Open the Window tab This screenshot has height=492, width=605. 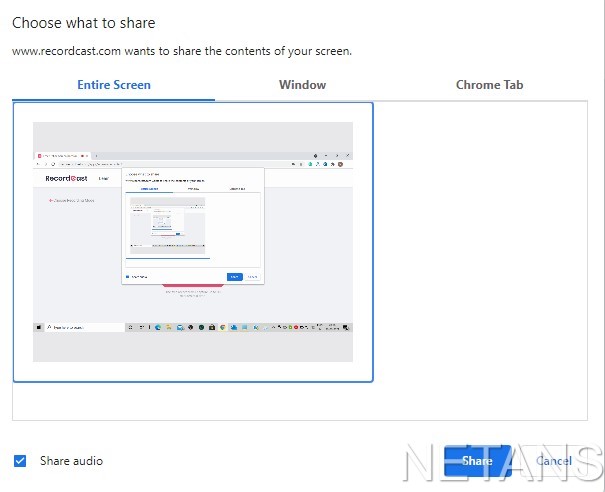pos(302,85)
